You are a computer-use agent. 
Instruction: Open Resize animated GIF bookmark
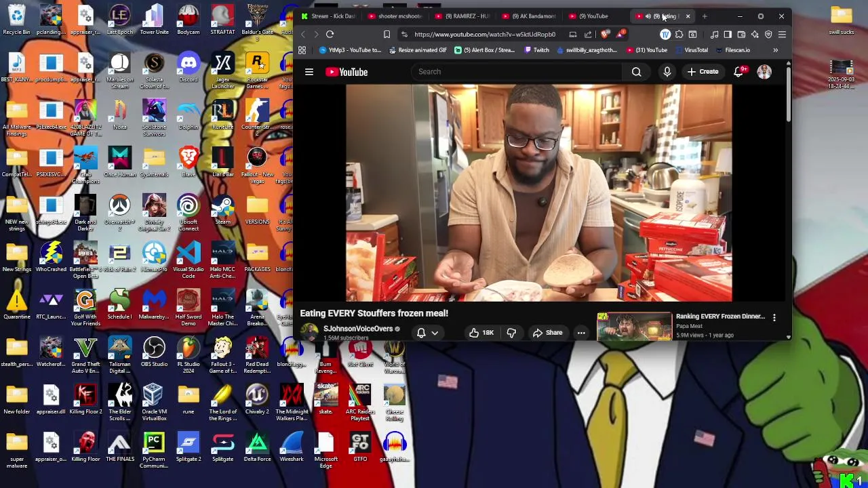click(418, 50)
